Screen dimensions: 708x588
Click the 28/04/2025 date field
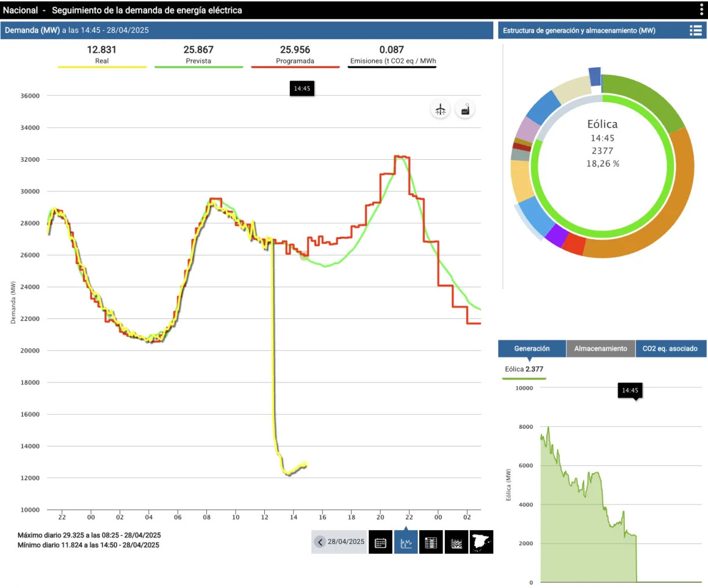coord(346,542)
